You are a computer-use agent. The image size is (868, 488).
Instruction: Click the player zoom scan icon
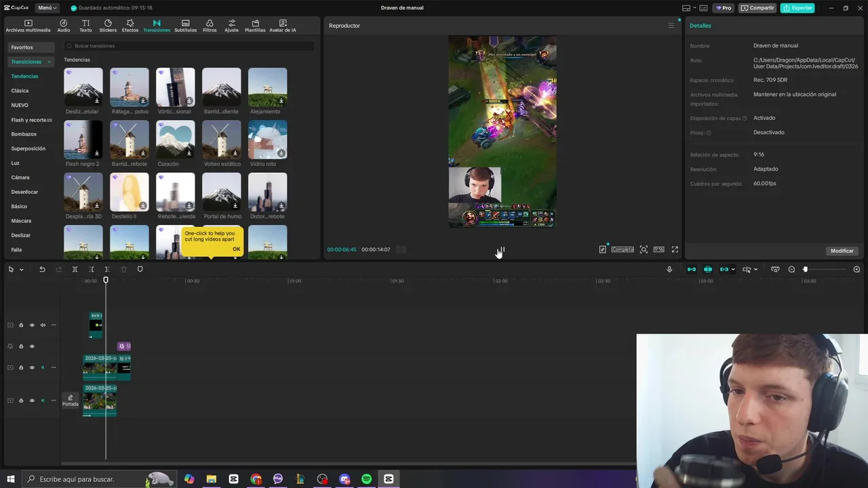tap(644, 249)
